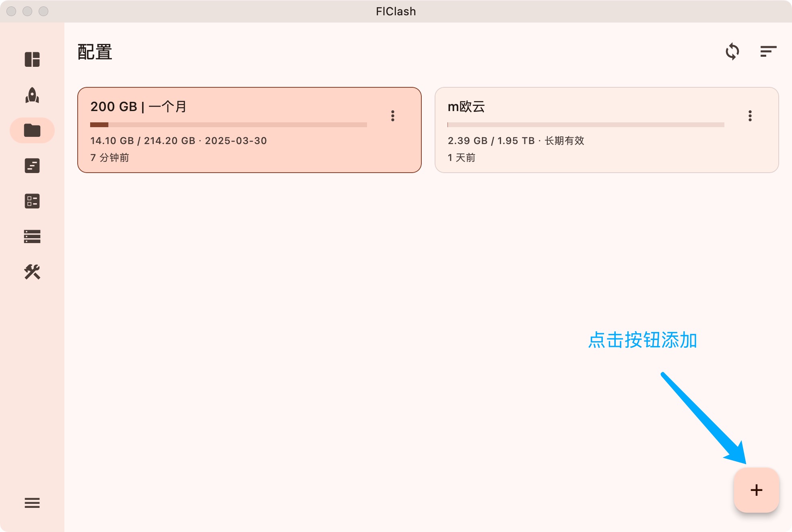Click the m欧云 profile usage bar
The width and height of the screenshot is (792, 532).
(586, 125)
